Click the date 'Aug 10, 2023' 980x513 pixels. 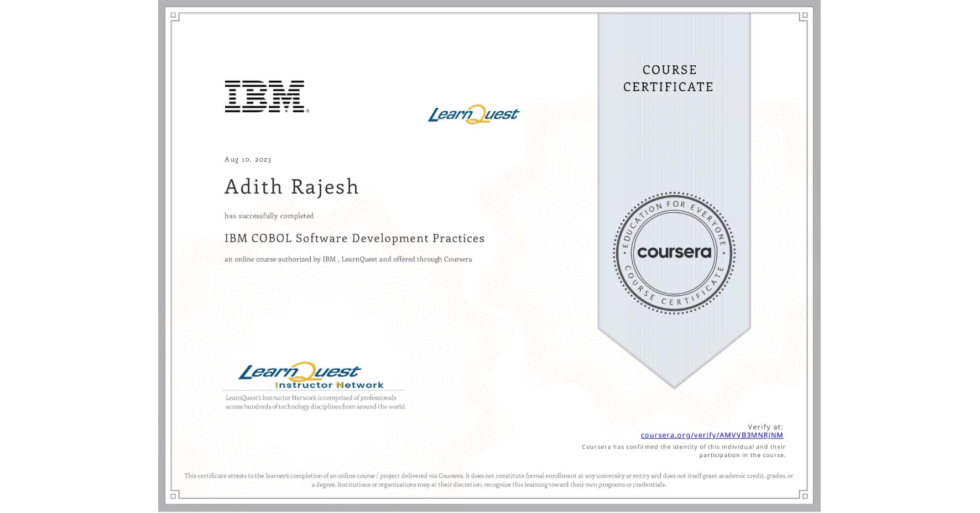(247, 159)
